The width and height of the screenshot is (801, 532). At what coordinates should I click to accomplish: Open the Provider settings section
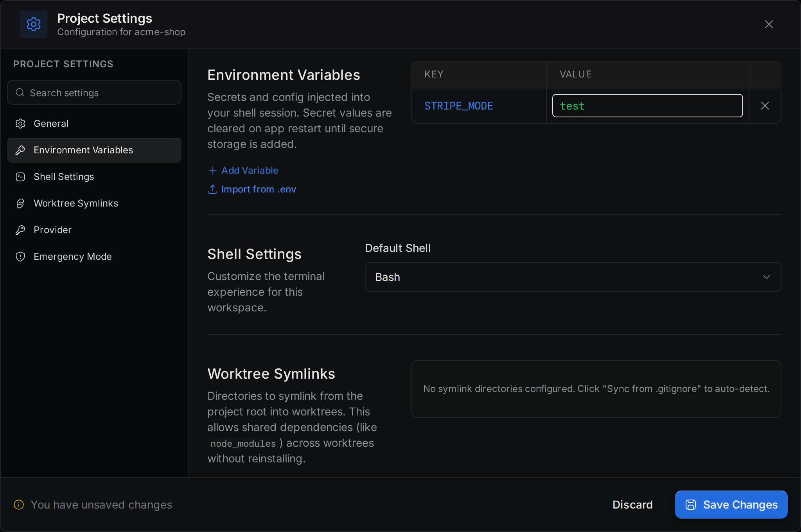[94, 230]
